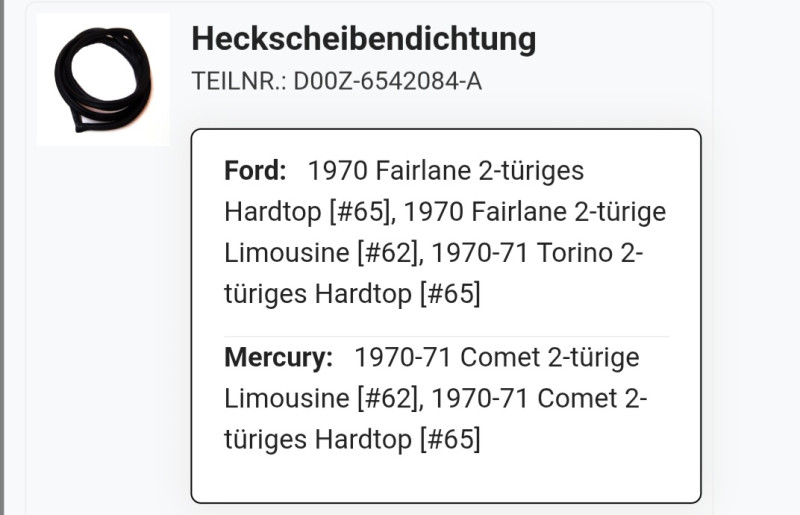Select the bold Ford make label

click(x=255, y=170)
